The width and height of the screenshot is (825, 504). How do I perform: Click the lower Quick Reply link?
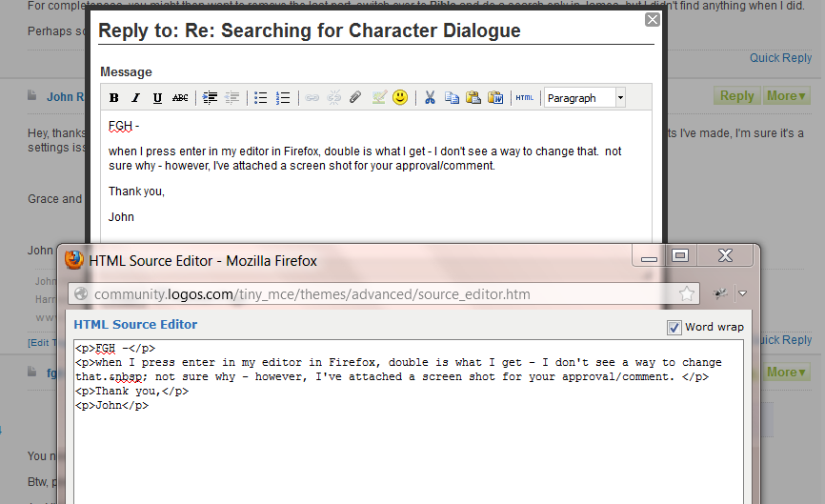point(786,340)
